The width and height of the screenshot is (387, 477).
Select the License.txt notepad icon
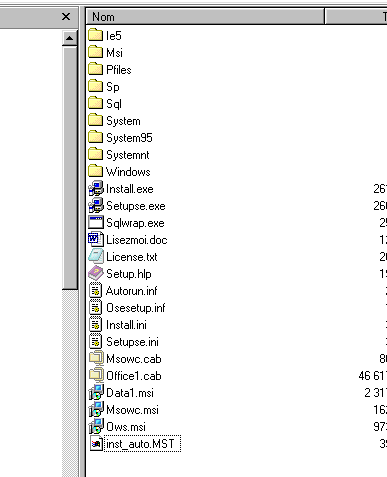tap(96, 257)
